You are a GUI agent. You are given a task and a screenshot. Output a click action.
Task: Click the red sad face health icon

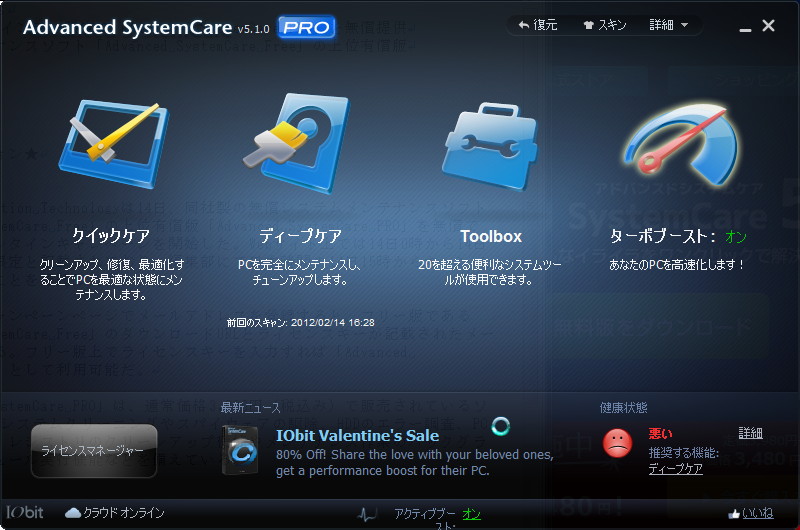(617, 443)
